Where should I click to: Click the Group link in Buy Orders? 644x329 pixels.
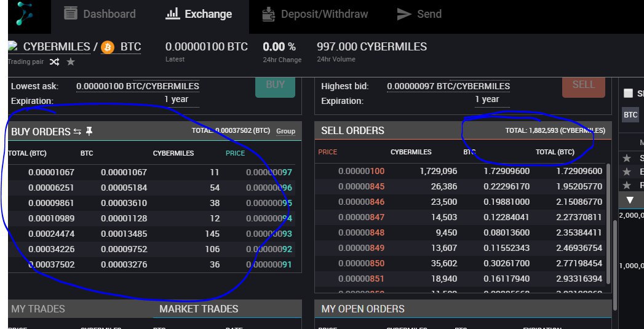coord(285,132)
